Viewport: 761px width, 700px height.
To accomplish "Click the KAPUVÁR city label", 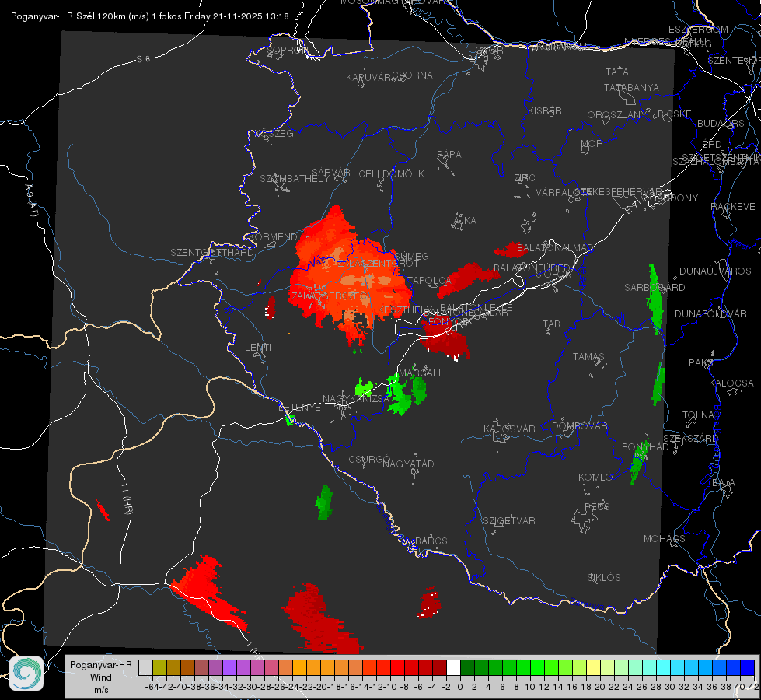I will pyautogui.click(x=368, y=78).
